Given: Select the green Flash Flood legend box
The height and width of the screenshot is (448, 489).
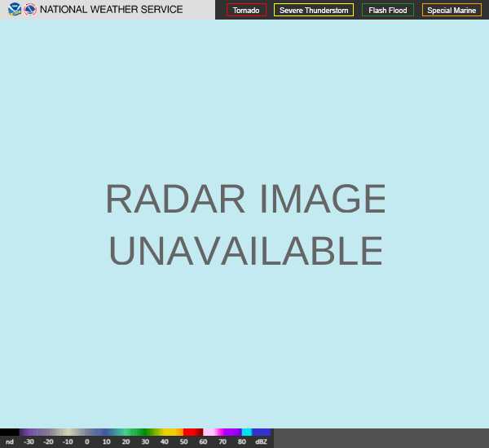Looking at the screenshot, I should point(388,10).
